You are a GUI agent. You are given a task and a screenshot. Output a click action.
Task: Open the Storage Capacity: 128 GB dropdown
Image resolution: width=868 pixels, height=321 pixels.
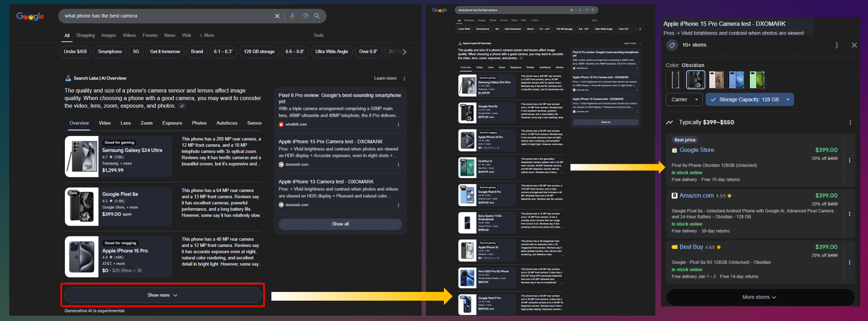[x=750, y=100]
